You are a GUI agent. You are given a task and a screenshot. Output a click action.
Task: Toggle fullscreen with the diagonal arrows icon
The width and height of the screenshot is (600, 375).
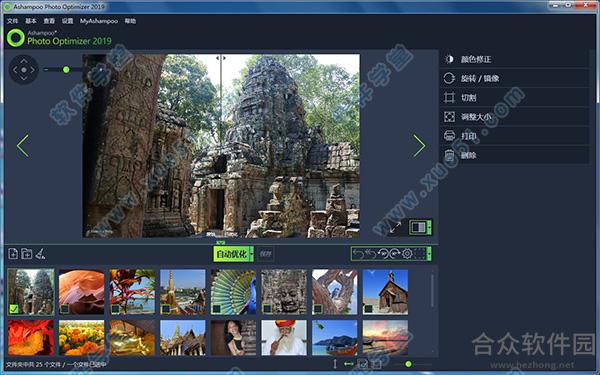pyautogui.click(x=396, y=227)
